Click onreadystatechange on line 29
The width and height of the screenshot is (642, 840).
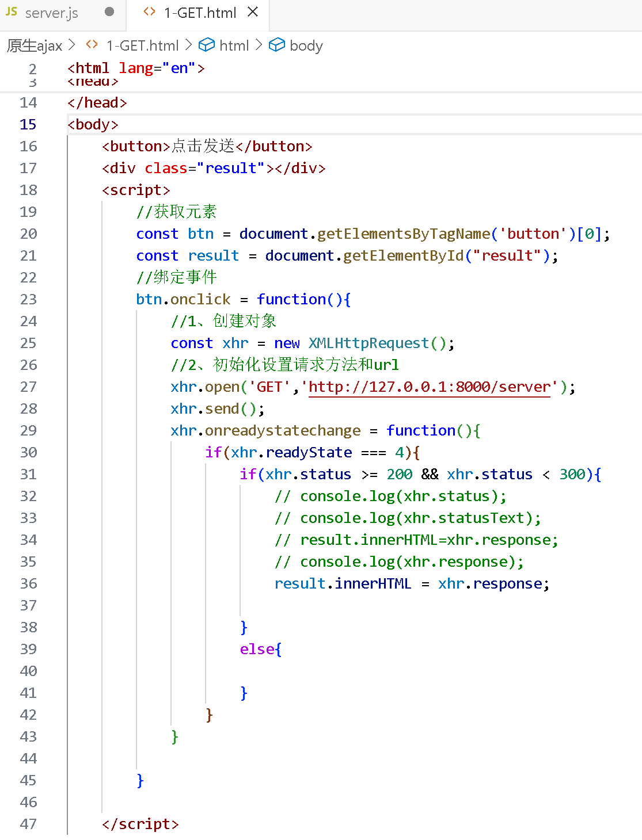click(283, 430)
